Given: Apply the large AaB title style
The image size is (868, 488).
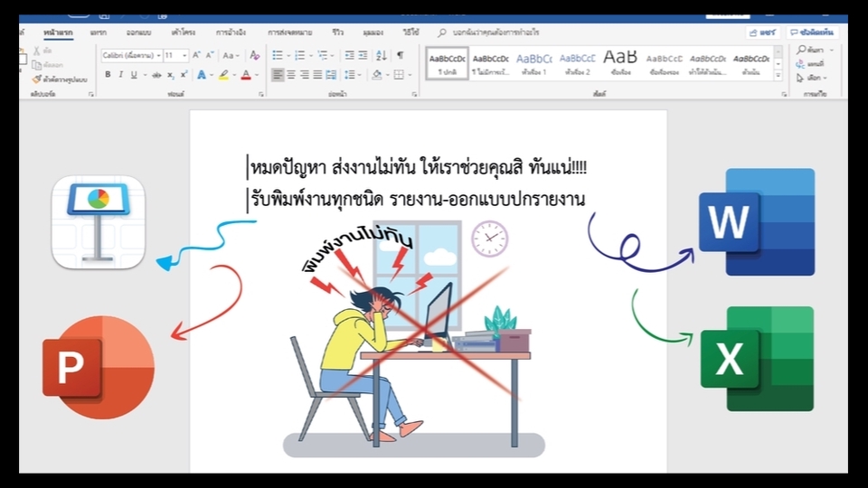Looking at the screenshot, I should click(x=620, y=63).
